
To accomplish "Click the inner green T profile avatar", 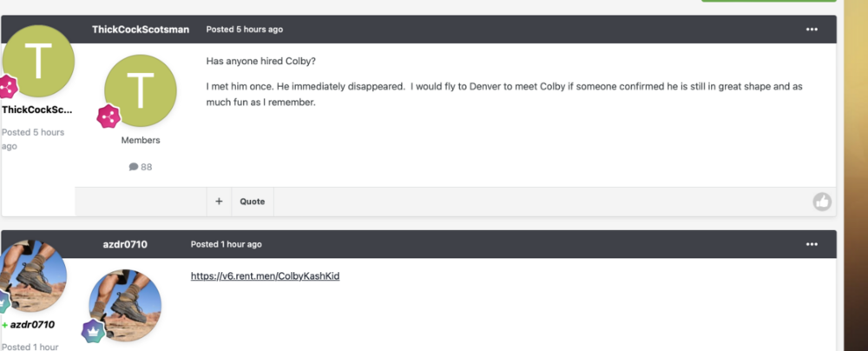I will click(x=140, y=90).
